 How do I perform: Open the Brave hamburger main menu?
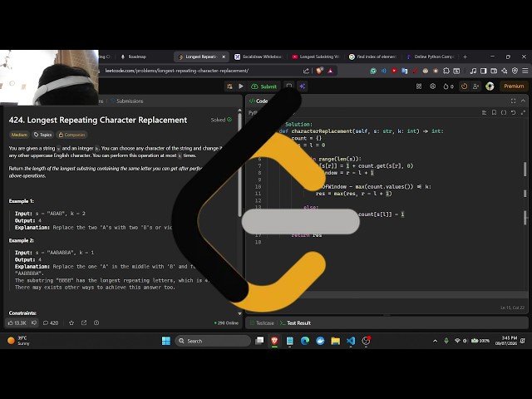(x=525, y=71)
